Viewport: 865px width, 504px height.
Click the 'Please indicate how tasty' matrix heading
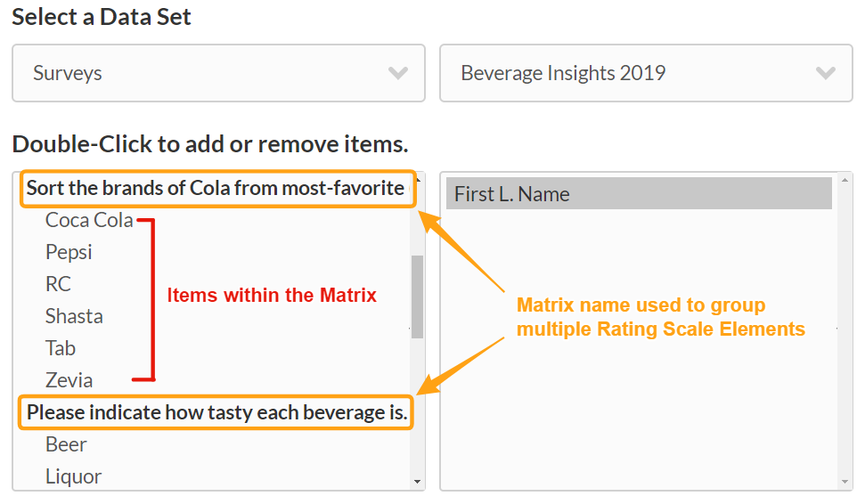click(x=216, y=413)
